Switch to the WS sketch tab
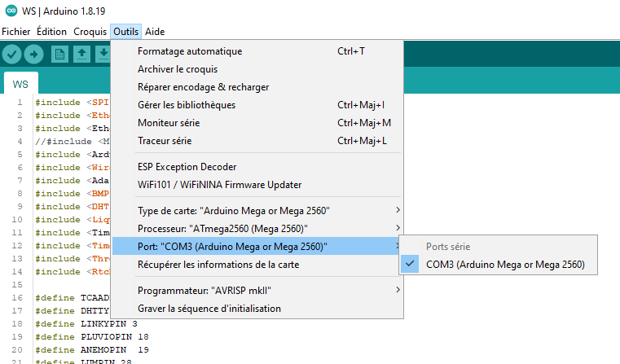Image resolution: width=620 pixels, height=364 pixels. click(x=21, y=85)
